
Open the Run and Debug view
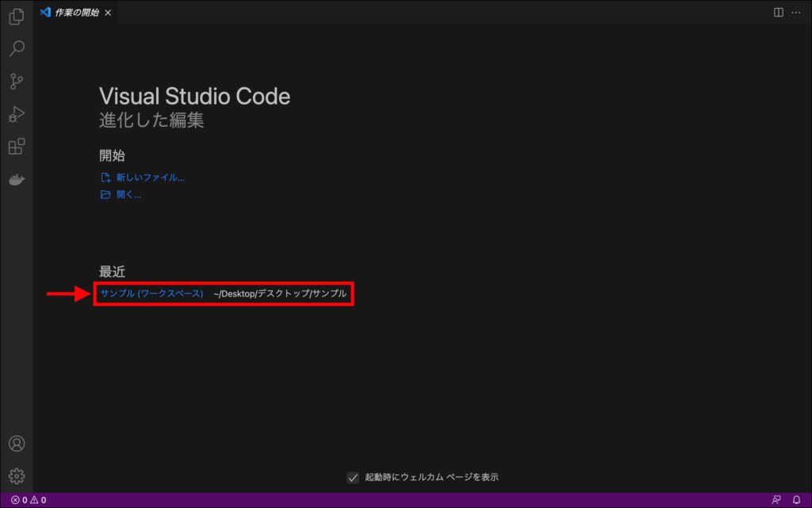17,114
